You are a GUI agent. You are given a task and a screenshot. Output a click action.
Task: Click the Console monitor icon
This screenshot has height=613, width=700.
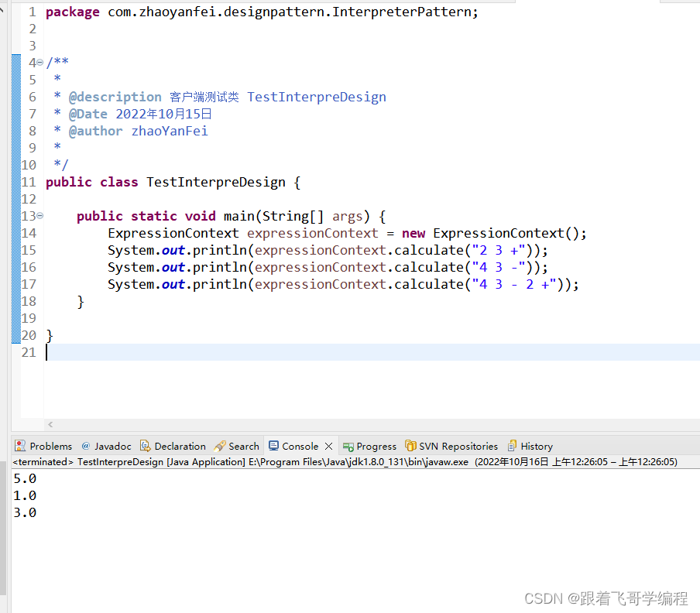[x=273, y=446]
